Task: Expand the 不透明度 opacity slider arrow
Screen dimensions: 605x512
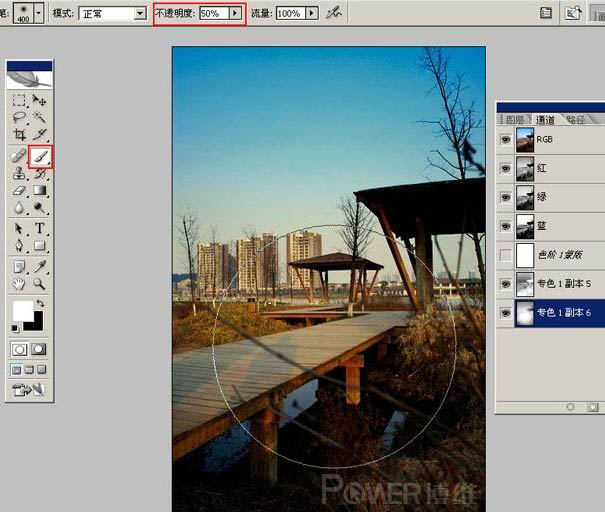Action: pyautogui.click(x=236, y=14)
